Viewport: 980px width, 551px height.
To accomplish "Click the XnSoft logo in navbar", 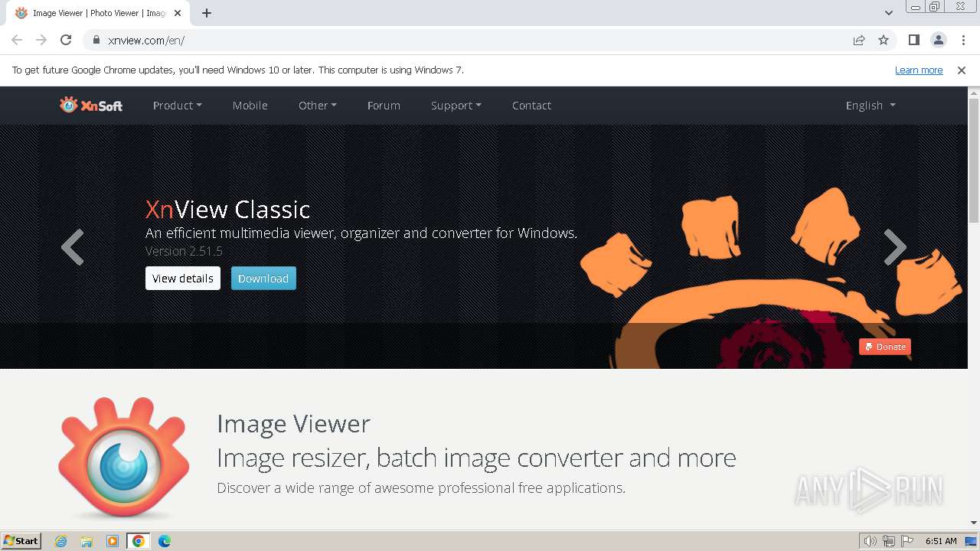I will [x=91, y=105].
